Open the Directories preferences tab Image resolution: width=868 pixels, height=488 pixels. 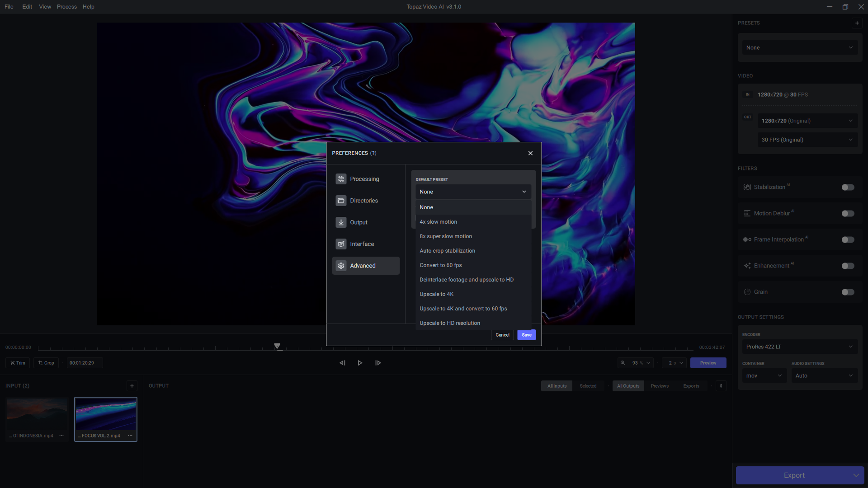[x=364, y=200]
